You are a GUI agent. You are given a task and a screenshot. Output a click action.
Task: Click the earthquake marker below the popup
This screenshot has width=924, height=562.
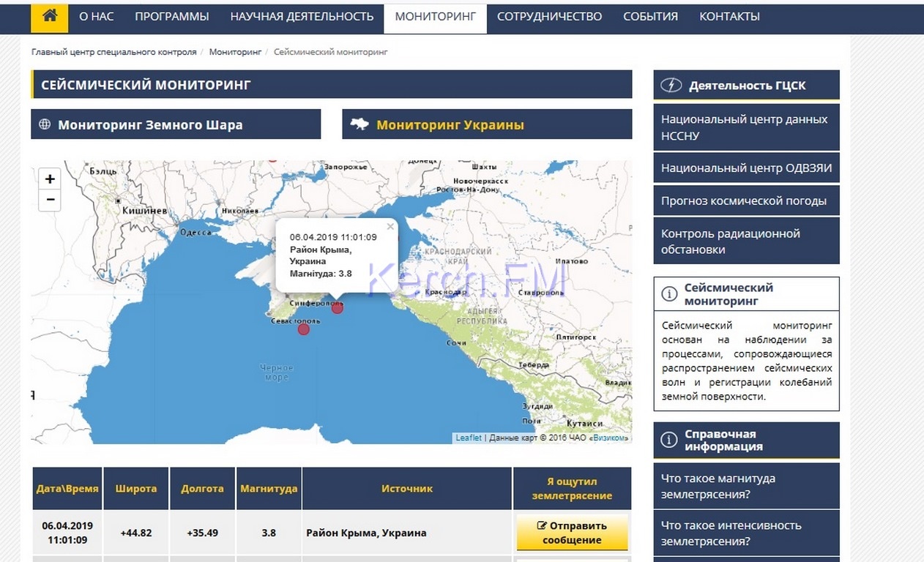(x=338, y=308)
